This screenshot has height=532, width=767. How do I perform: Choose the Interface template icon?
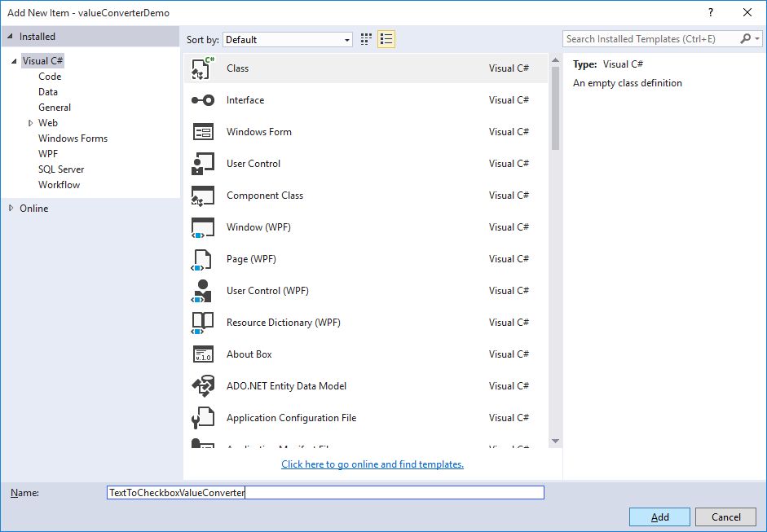point(202,100)
